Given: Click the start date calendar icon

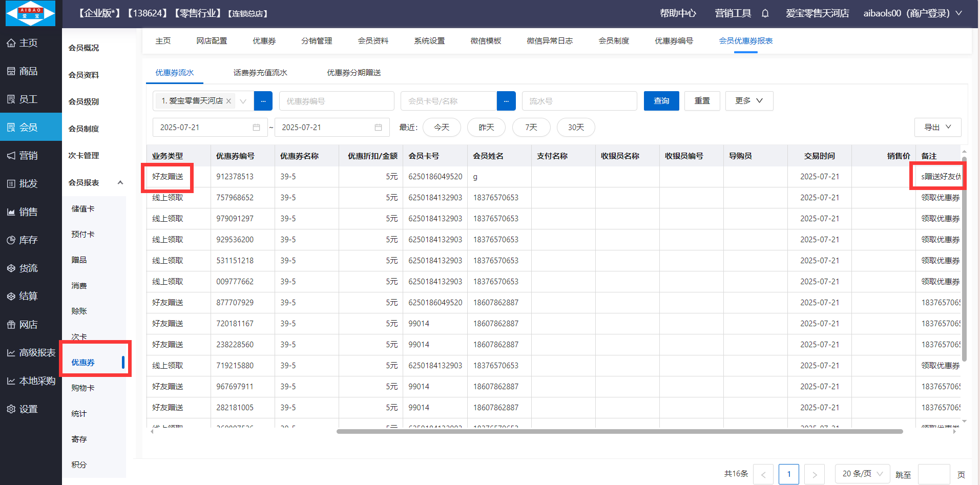Looking at the screenshot, I should click(256, 128).
